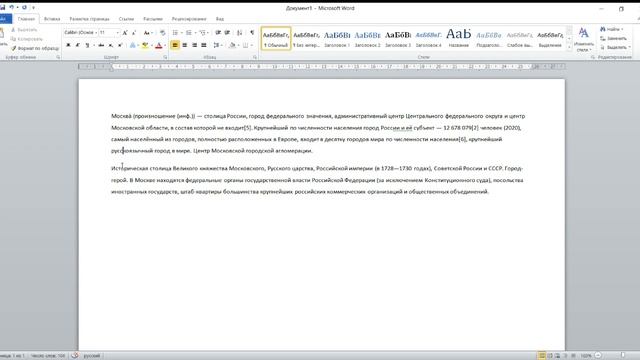
Task: Center text alignment
Action: (185, 45)
